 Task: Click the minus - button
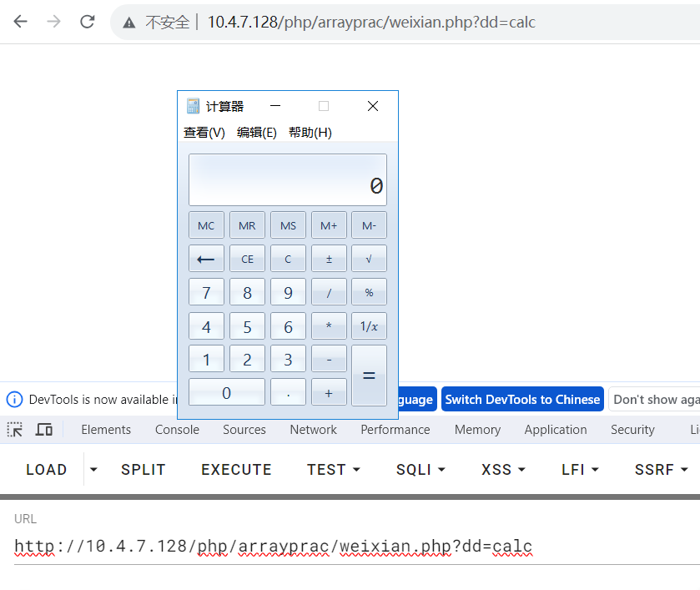329,359
